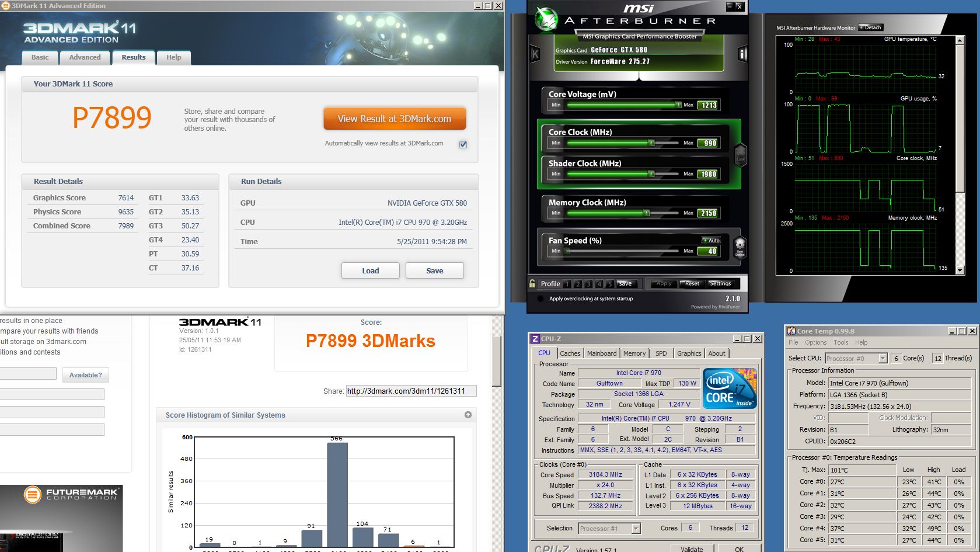Image resolution: width=980 pixels, height=552 pixels.
Task: Click the Apply button in Afterburner
Action: pyautogui.click(x=664, y=283)
